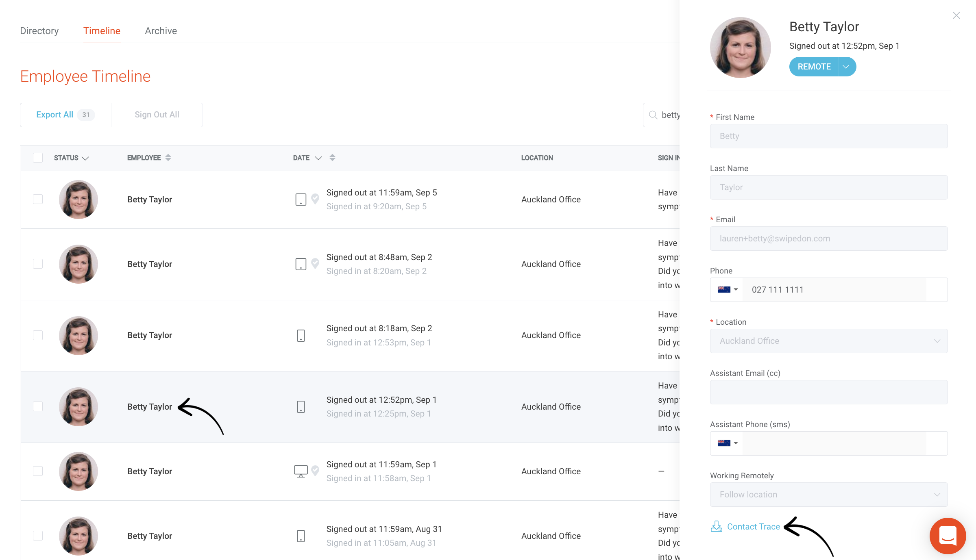Click desktop monitor icon in Sep 1 11:59am row
Viewport: 976px width, 560px height.
click(x=301, y=471)
